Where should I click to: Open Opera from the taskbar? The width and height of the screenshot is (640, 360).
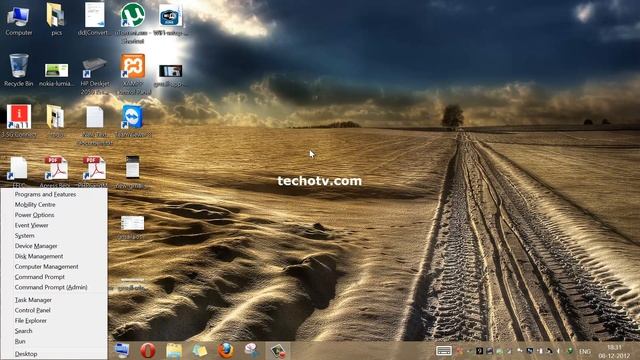tap(148, 351)
